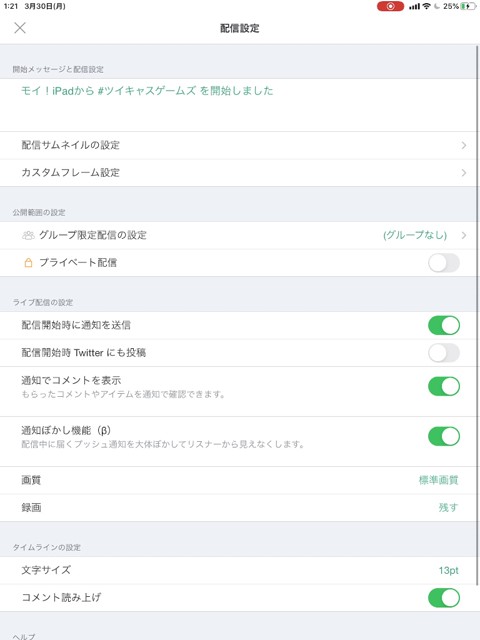Tap the orange lock icon for プライベート配信
This screenshot has width=480, height=640.
[x=28, y=263]
